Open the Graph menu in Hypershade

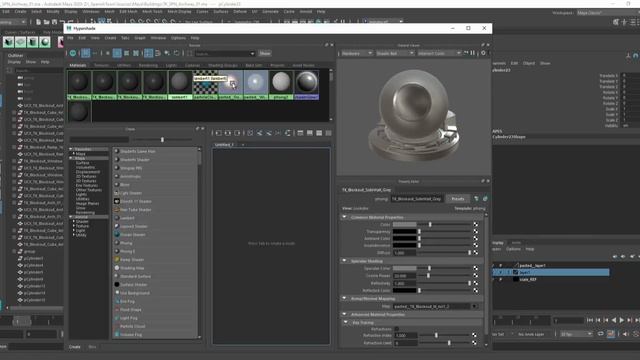(140, 38)
